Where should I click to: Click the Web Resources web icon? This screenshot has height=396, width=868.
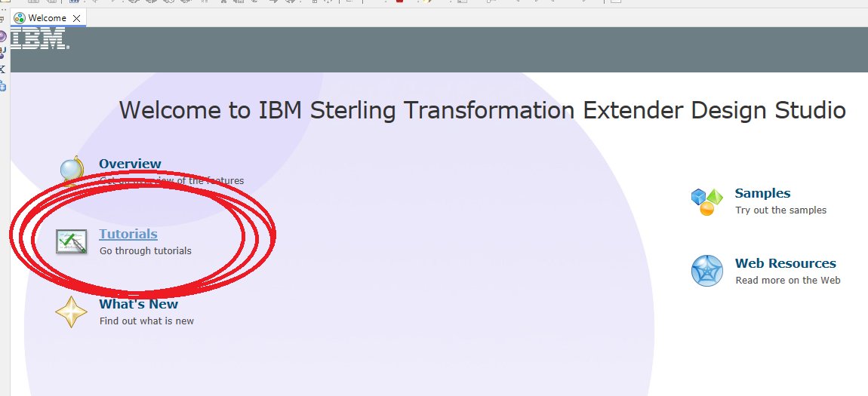pyautogui.click(x=707, y=271)
